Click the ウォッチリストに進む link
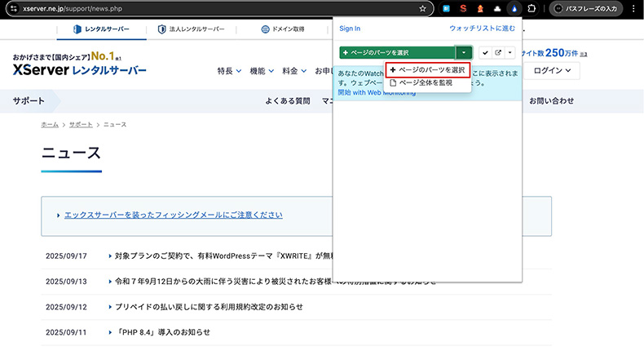This screenshot has height=351, width=644. click(482, 29)
